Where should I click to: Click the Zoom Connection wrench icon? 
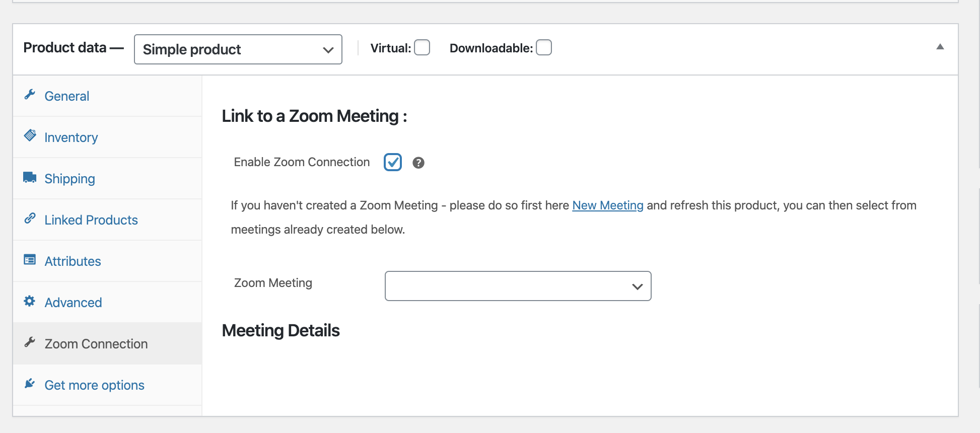pos(30,342)
